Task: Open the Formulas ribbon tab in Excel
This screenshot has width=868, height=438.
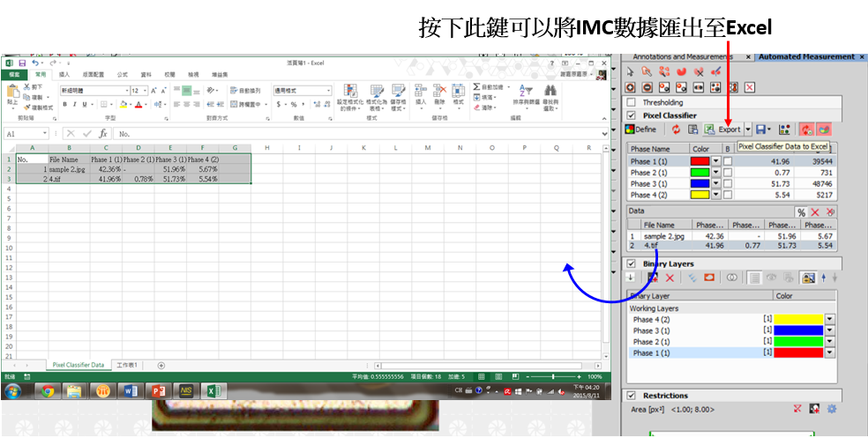Action: [x=123, y=74]
